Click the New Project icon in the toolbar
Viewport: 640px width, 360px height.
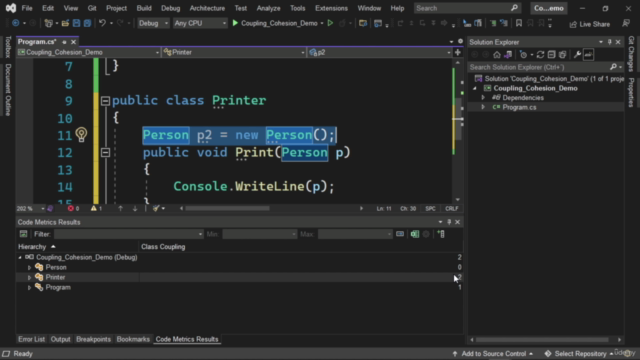[x=49, y=23]
